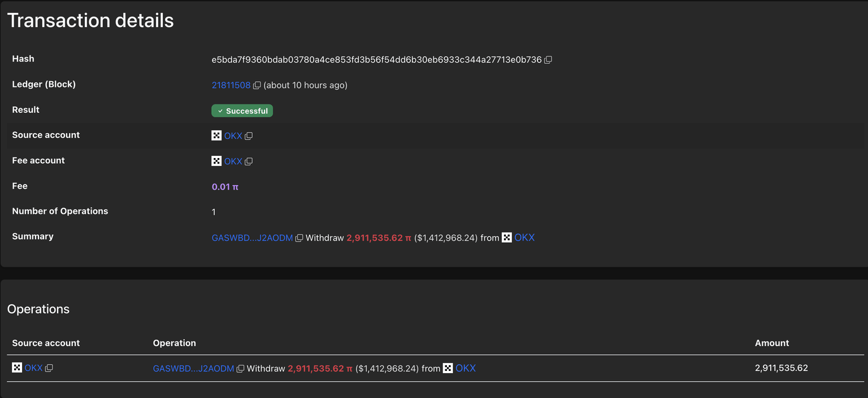The width and height of the screenshot is (868, 398).
Task: Copy OKX address in the Operations source column
Action: coord(49,368)
